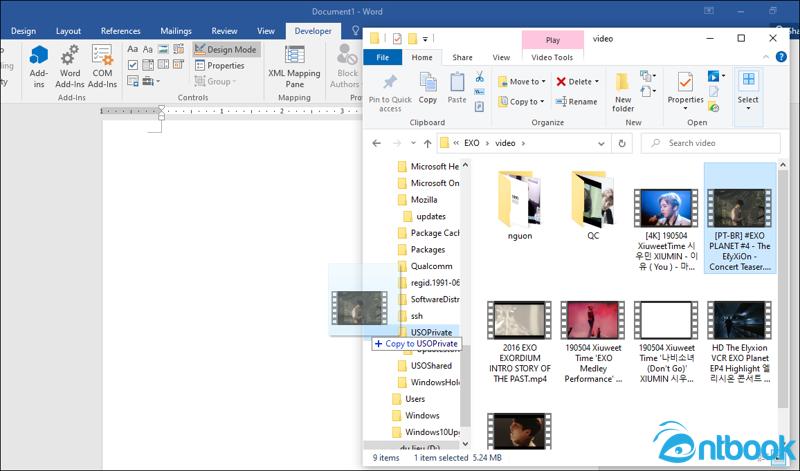800x471 pixels.
Task: Click Properties button in Word Controls
Action: (220, 65)
